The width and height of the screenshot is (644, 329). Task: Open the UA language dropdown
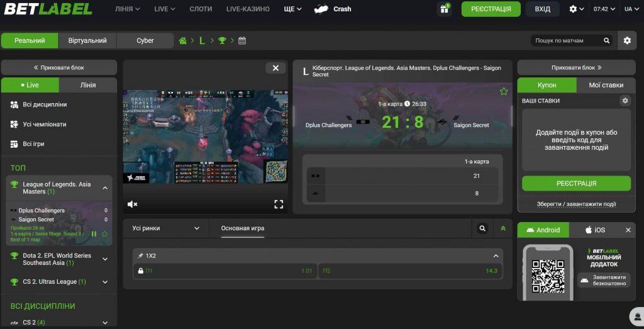coord(631,9)
